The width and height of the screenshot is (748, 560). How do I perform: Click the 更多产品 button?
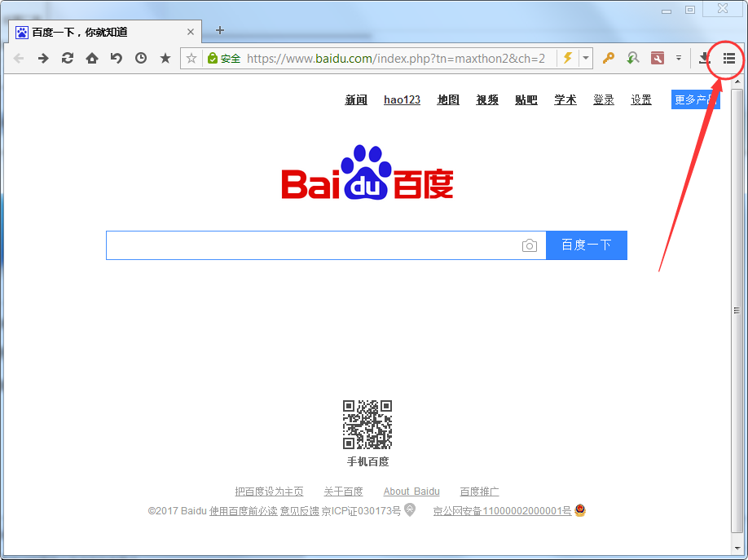pyautogui.click(x=696, y=99)
